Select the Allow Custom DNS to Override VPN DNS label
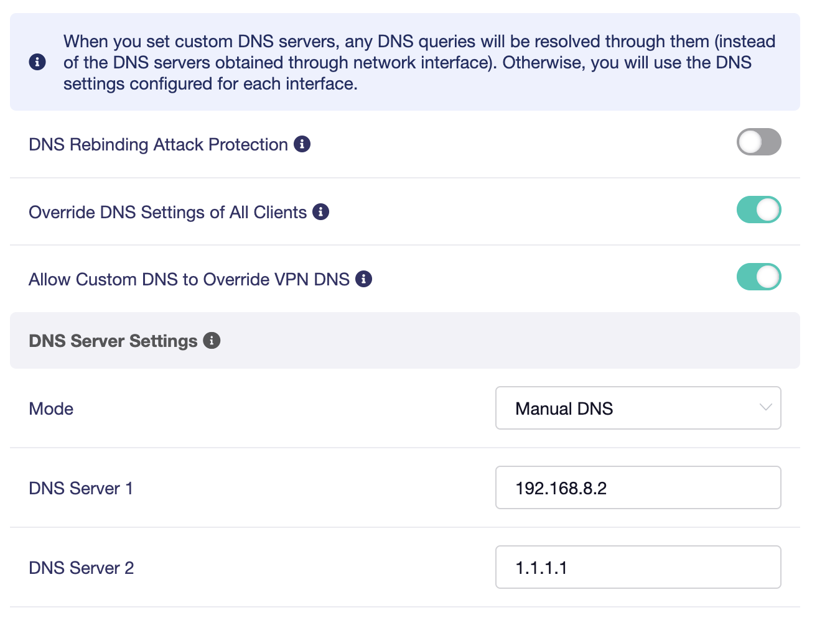This screenshot has width=840, height=623. pos(189,279)
